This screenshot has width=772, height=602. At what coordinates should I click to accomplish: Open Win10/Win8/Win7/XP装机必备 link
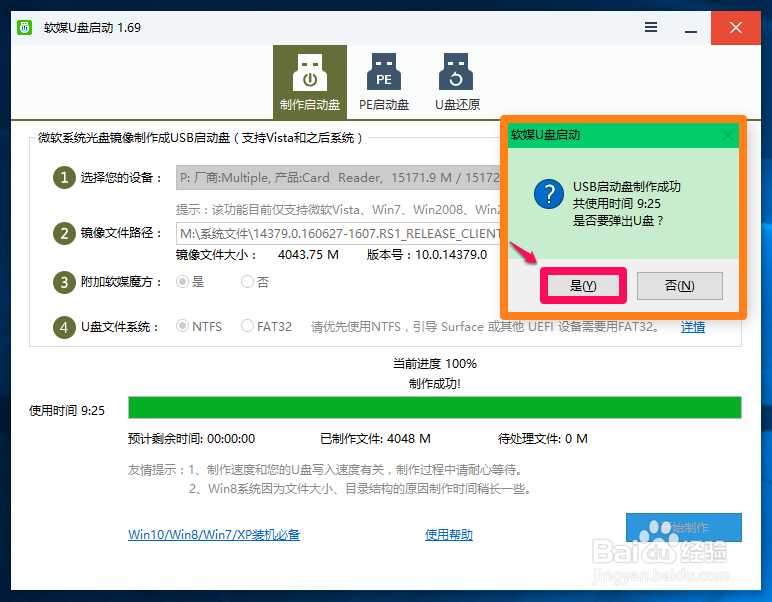(214, 535)
